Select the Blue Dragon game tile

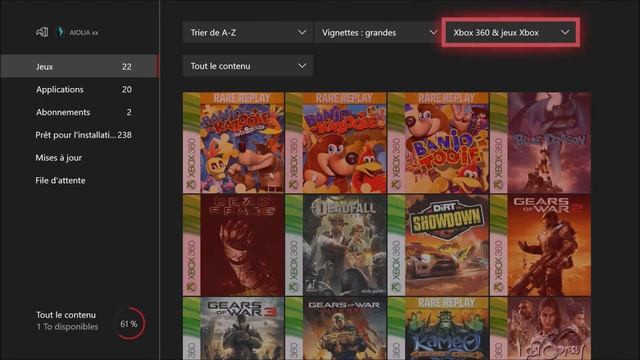tap(540, 142)
